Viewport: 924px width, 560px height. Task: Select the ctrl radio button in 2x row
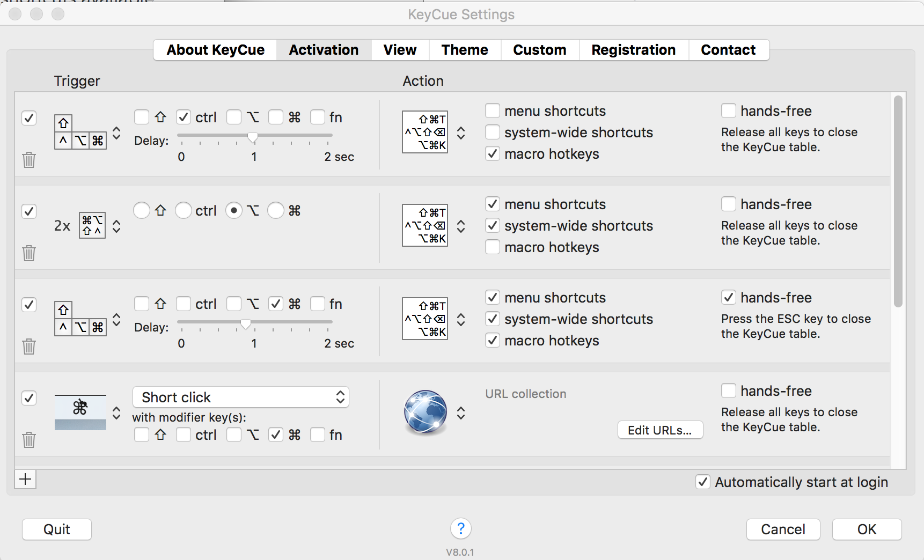184,210
